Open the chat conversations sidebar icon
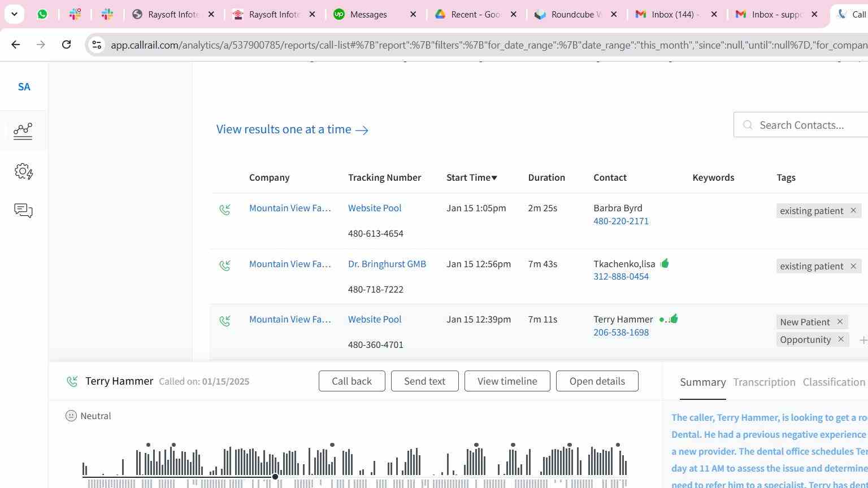Screen dimensions: 868x488 click(x=23, y=211)
